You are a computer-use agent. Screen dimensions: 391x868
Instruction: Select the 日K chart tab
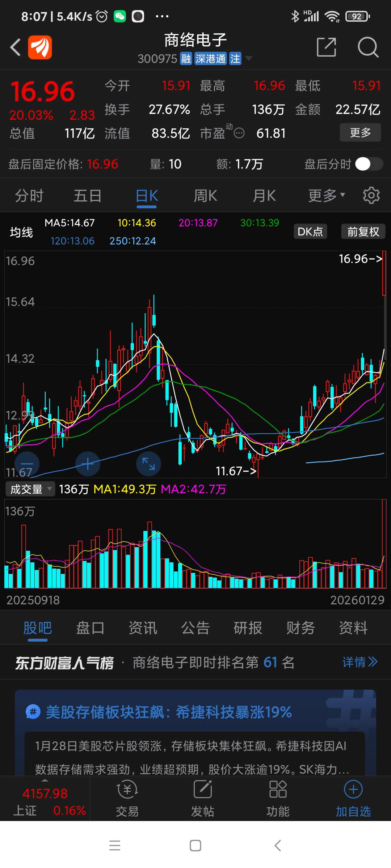[x=147, y=196]
